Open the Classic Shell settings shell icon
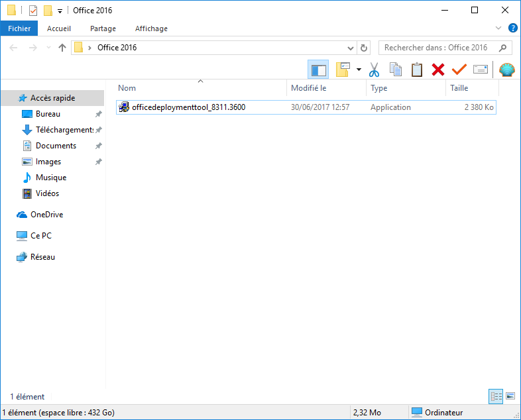This screenshot has height=420, width=521. [x=506, y=70]
